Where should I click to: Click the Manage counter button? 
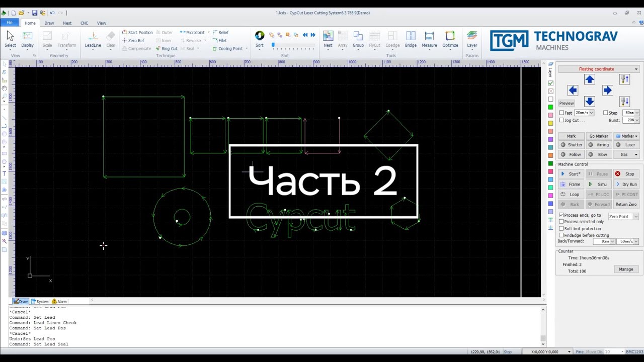(x=626, y=269)
